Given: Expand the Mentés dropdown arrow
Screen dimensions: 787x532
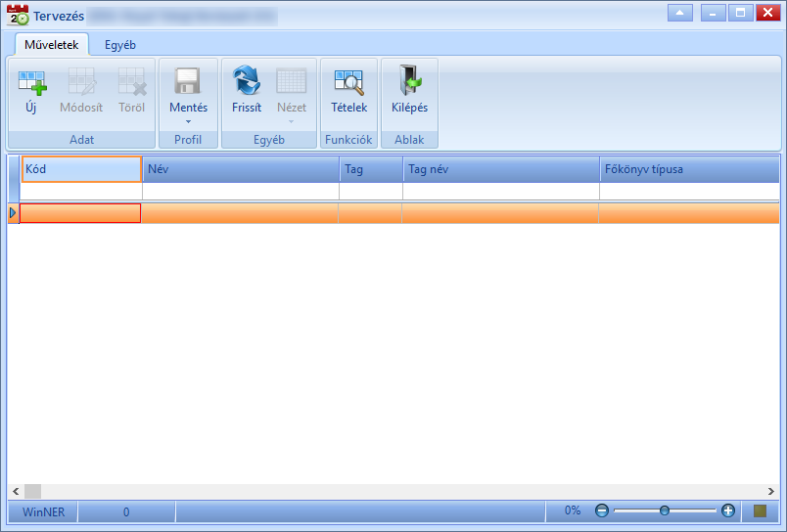Looking at the screenshot, I should pyautogui.click(x=188, y=122).
